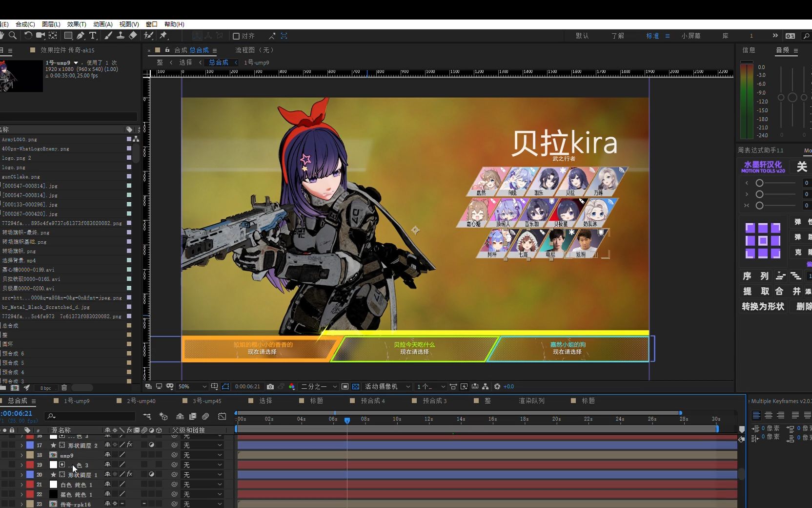Viewport: 812px width, 508px height.
Task: Select the Rotation tool
Action: pos(28,36)
